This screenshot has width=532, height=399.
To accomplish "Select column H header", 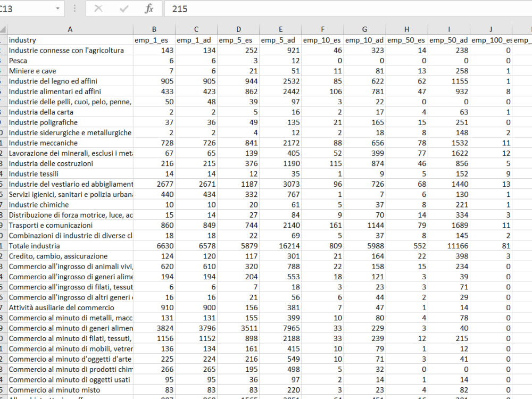I will (x=406, y=29).
